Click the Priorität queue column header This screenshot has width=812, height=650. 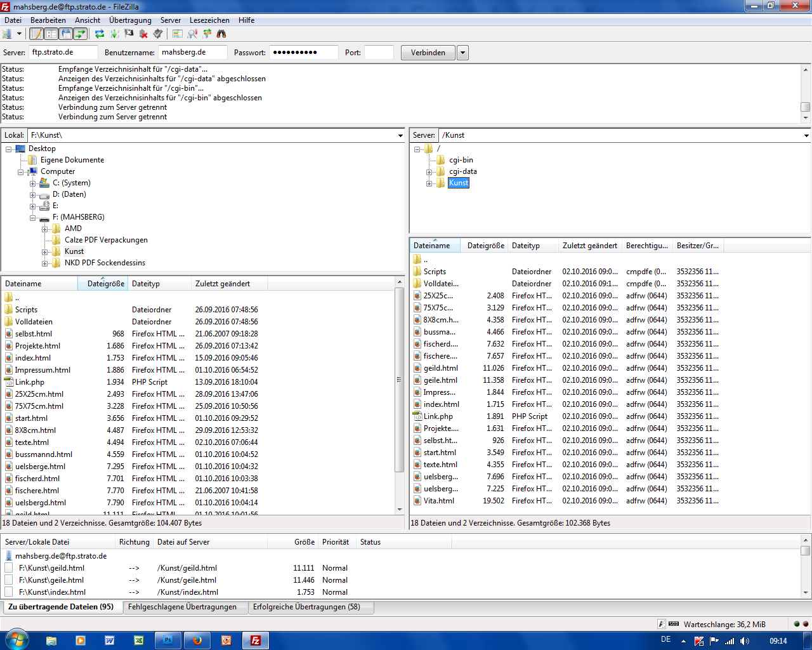pyautogui.click(x=337, y=542)
